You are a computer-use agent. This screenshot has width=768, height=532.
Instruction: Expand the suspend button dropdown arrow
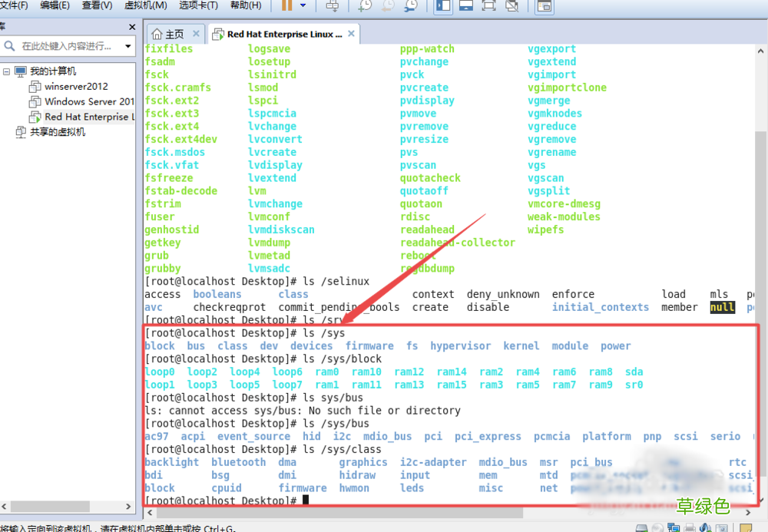(x=304, y=7)
